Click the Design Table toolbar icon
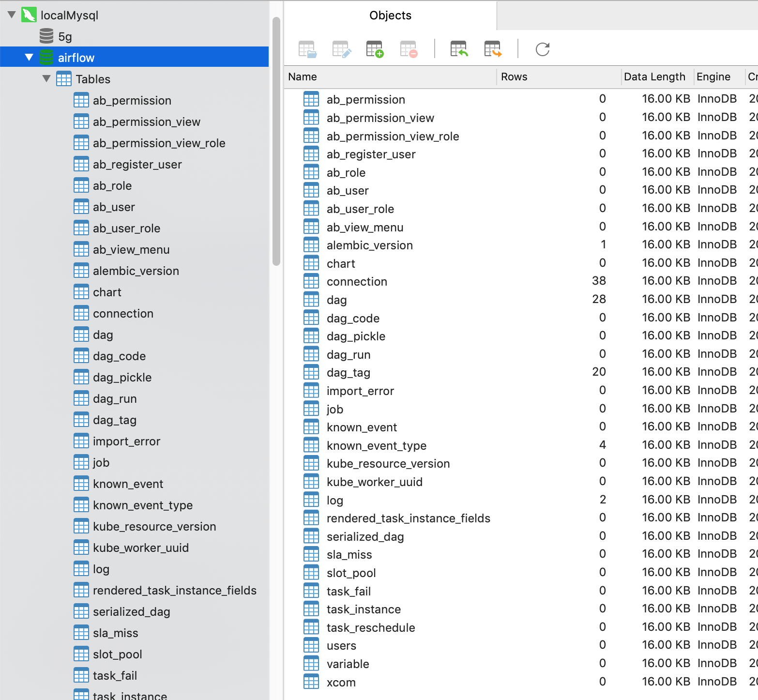 341,49
